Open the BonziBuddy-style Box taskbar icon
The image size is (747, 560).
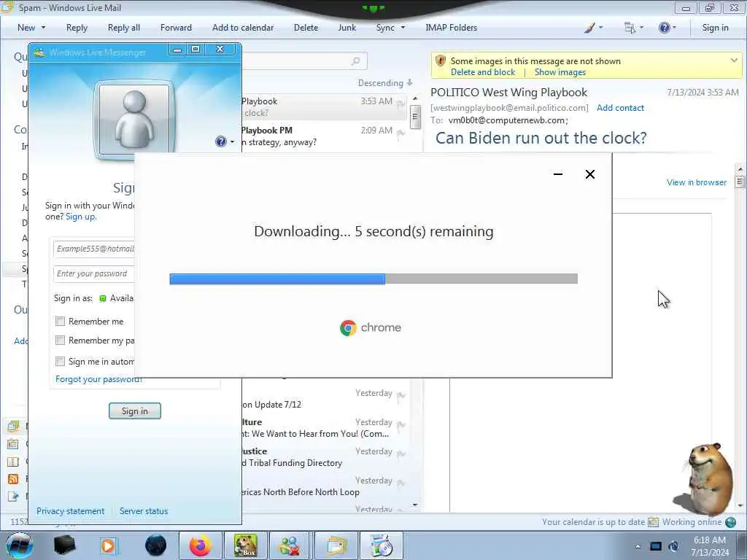245,545
